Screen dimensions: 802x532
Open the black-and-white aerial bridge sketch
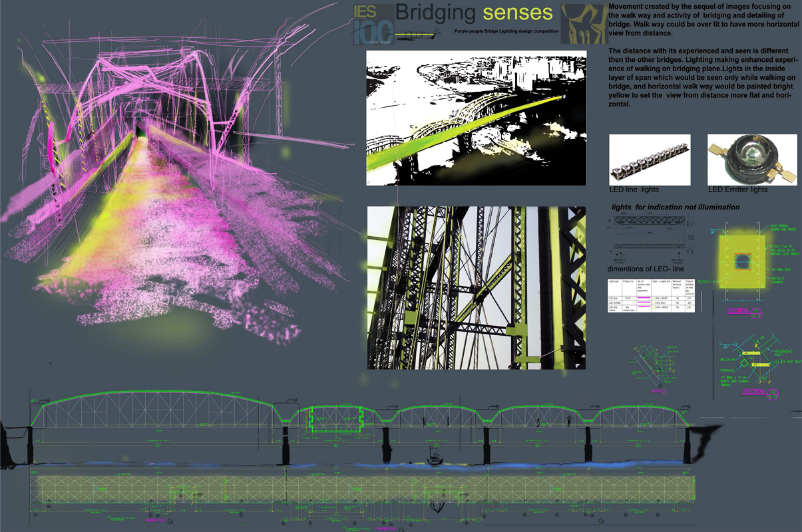click(476, 116)
